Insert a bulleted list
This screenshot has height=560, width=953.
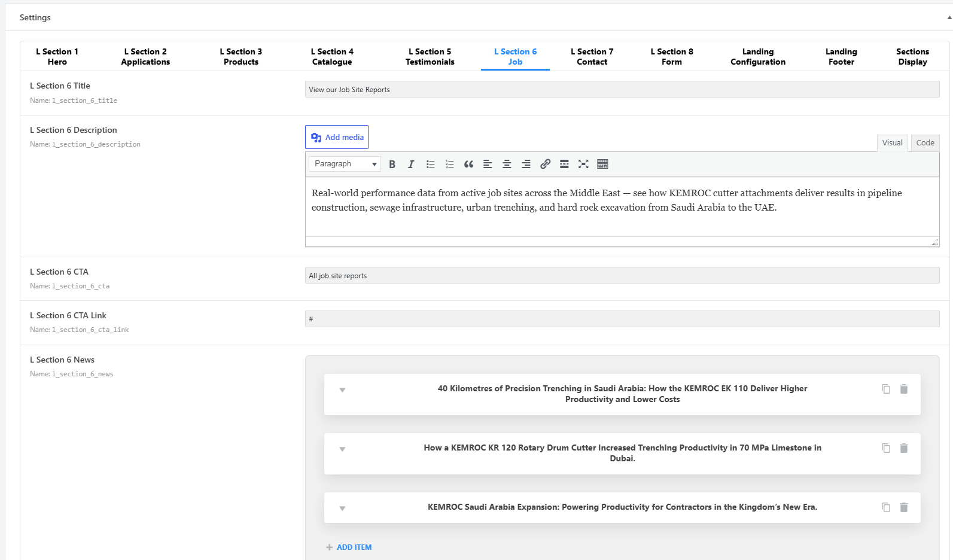430,164
